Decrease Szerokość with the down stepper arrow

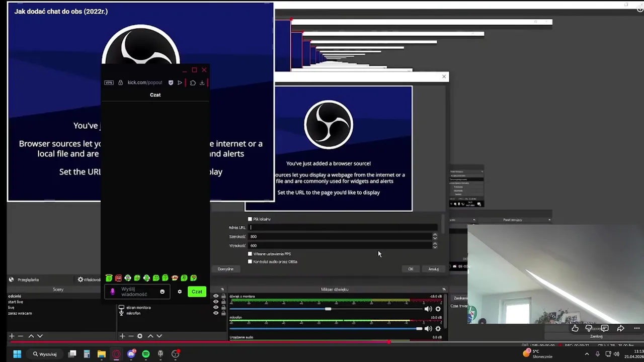(435, 238)
